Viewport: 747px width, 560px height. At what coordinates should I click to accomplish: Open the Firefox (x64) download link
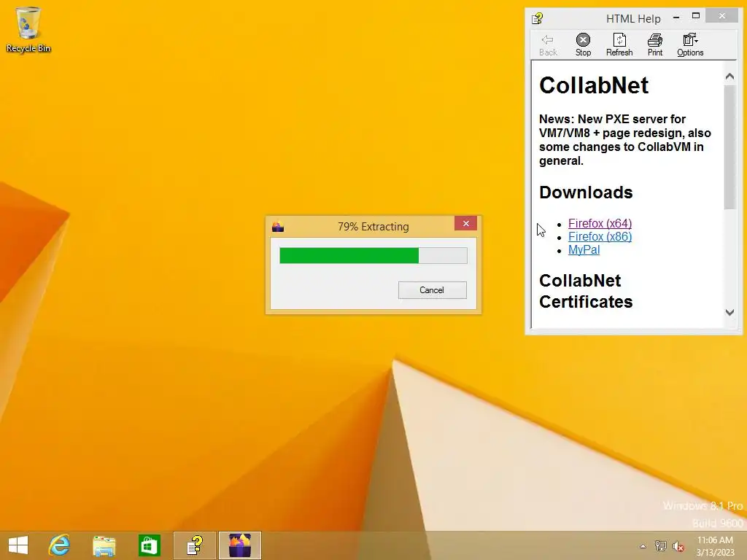coord(600,223)
